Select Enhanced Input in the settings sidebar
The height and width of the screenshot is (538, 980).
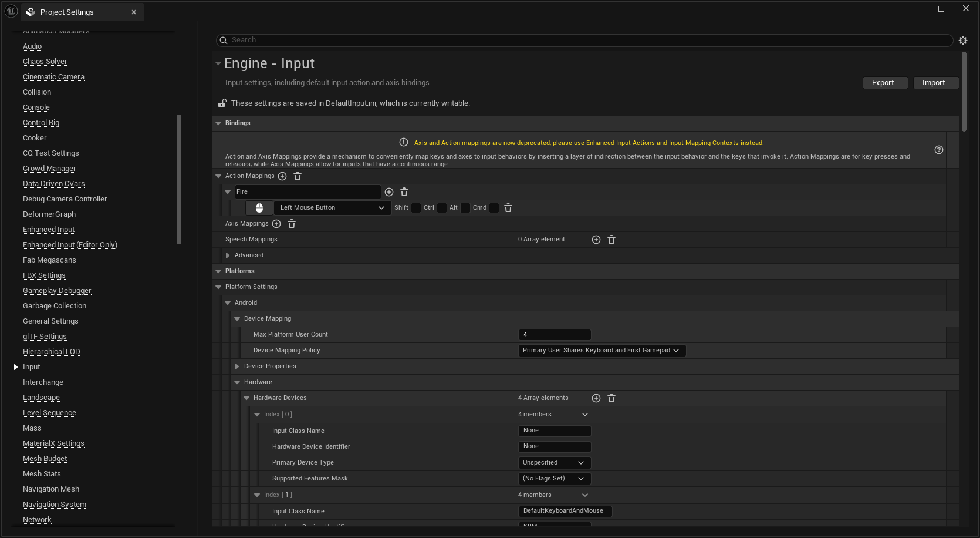(x=48, y=229)
